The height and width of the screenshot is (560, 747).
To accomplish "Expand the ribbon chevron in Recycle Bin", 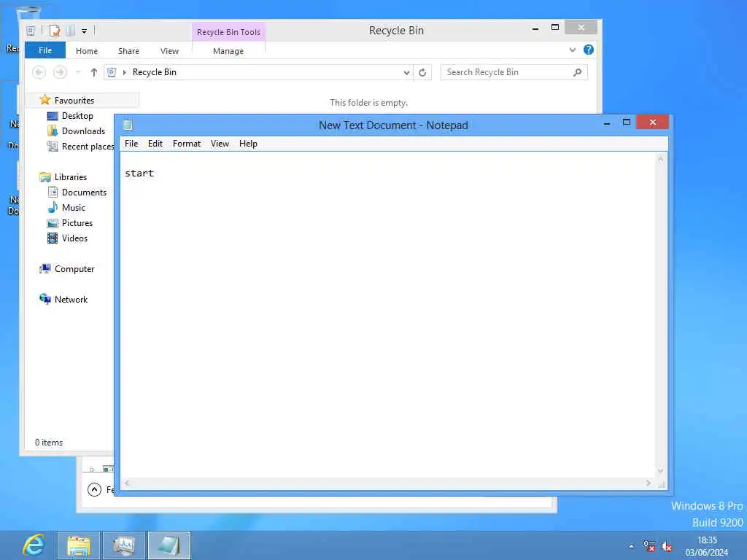I will coord(572,50).
